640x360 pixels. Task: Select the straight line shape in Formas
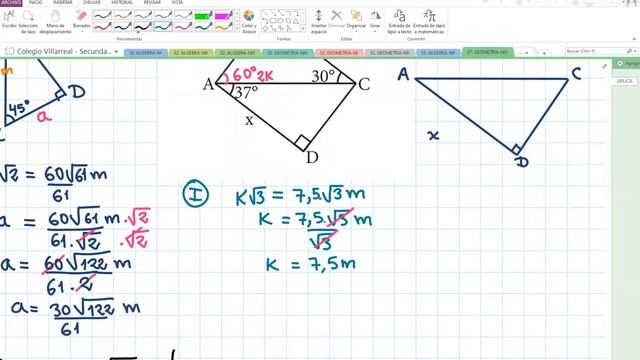pos(265,13)
